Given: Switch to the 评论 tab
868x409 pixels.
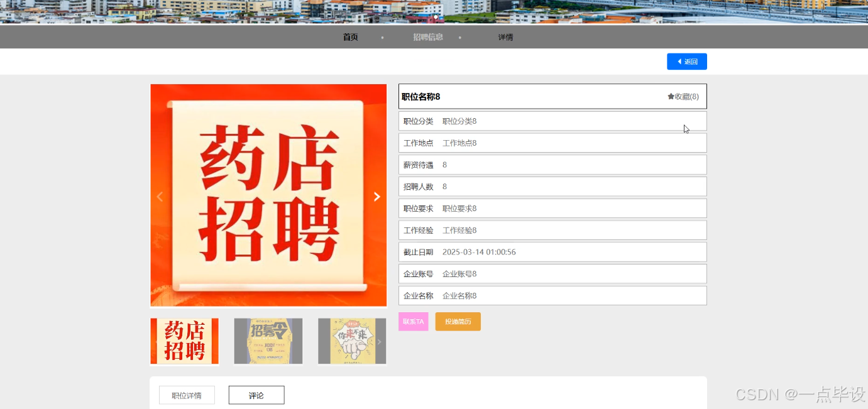Looking at the screenshot, I should click(x=256, y=395).
